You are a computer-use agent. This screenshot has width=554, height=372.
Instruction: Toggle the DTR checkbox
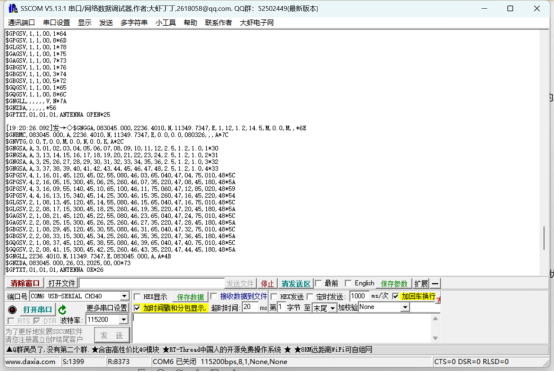36,320
